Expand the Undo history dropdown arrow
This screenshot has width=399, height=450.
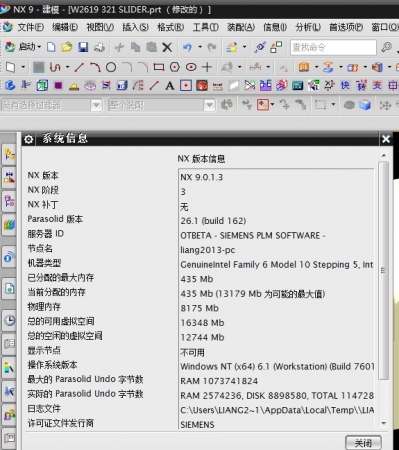coord(200,47)
